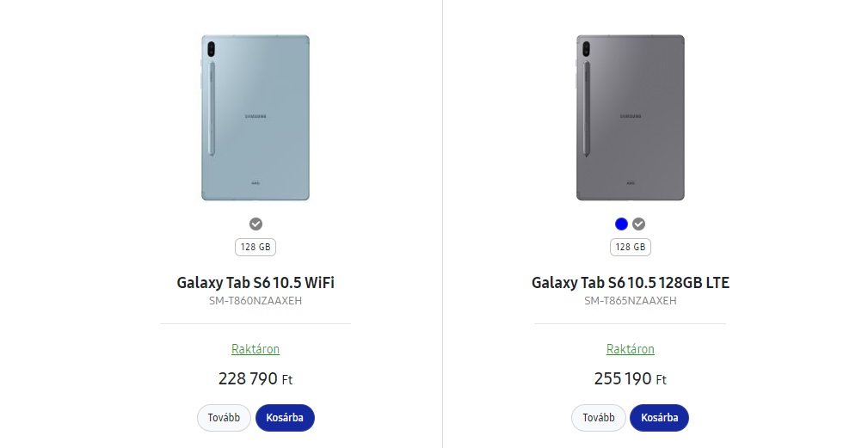Click model code SM-T865NZAAXEH

pyautogui.click(x=630, y=301)
